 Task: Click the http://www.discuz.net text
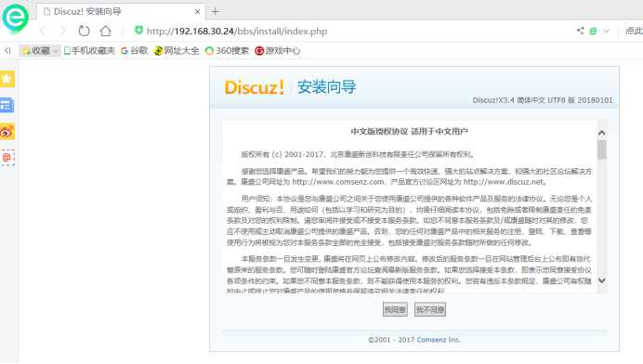click(504, 182)
